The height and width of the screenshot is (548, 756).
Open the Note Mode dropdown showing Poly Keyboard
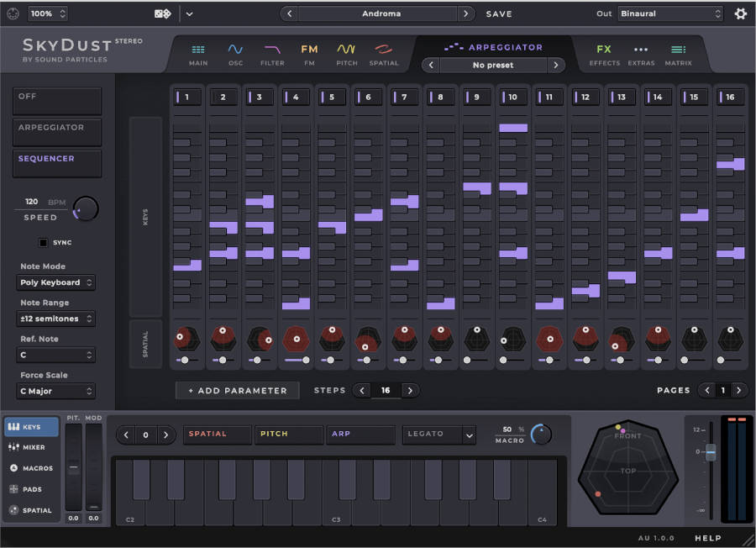[x=55, y=282]
